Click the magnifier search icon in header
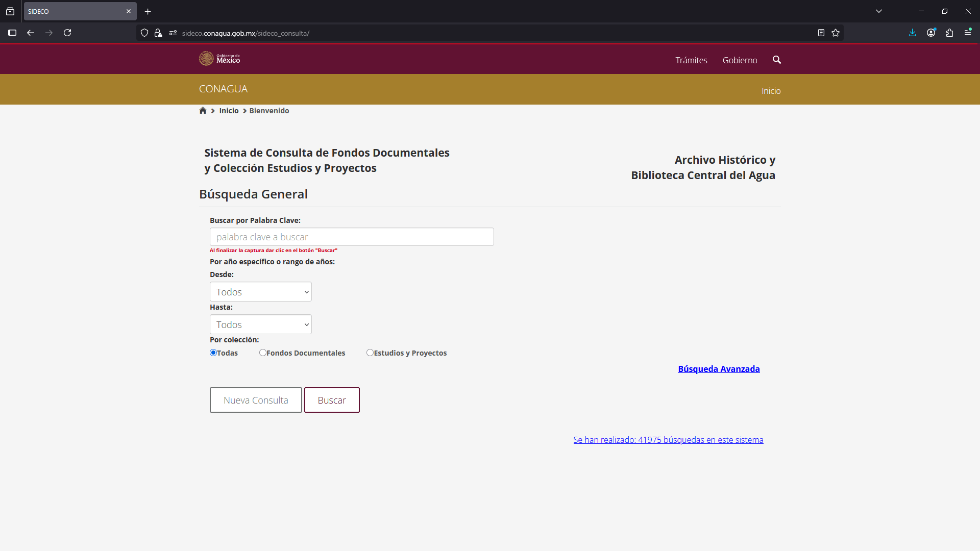The width and height of the screenshot is (980, 551). click(x=777, y=60)
